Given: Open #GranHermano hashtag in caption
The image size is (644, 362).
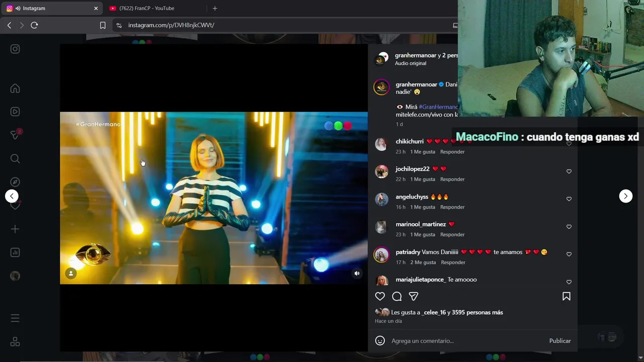Looking at the screenshot, I should (438, 107).
